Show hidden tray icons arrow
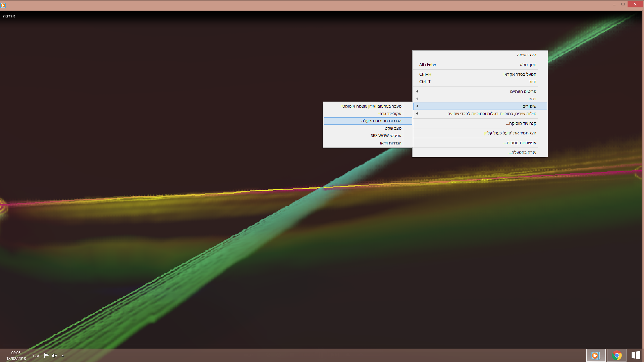 point(63,356)
